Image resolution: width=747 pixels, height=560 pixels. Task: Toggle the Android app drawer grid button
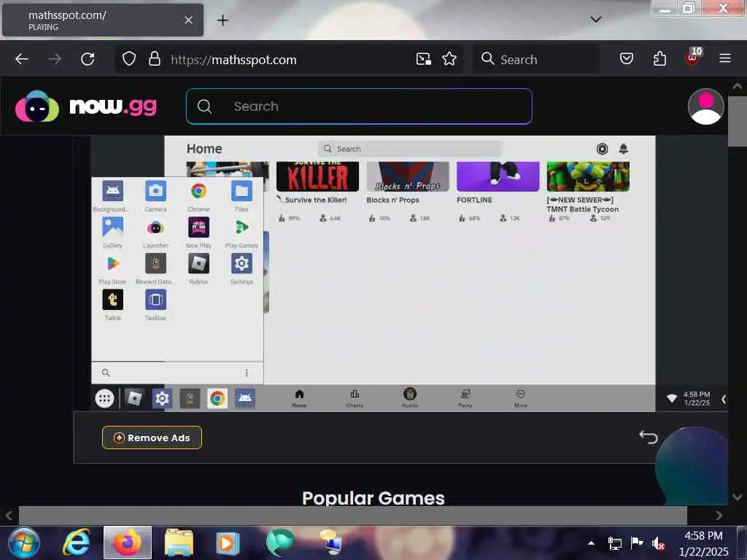point(104,398)
